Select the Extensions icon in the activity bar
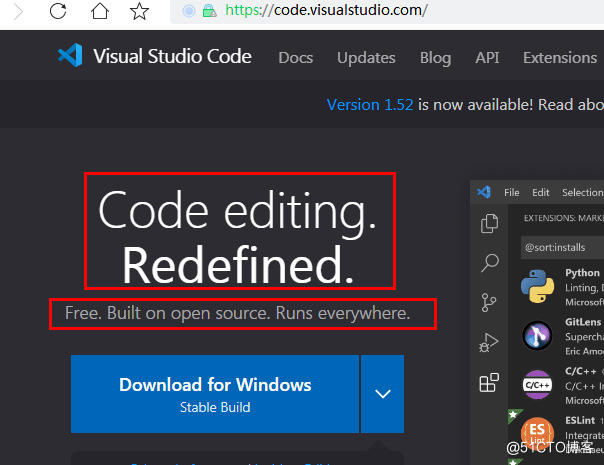 (x=489, y=383)
